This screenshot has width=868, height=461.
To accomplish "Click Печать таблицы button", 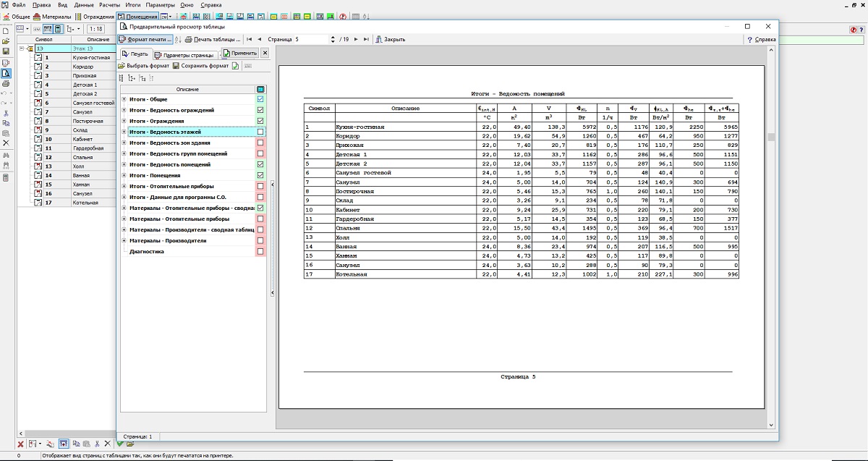I will coord(212,39).
